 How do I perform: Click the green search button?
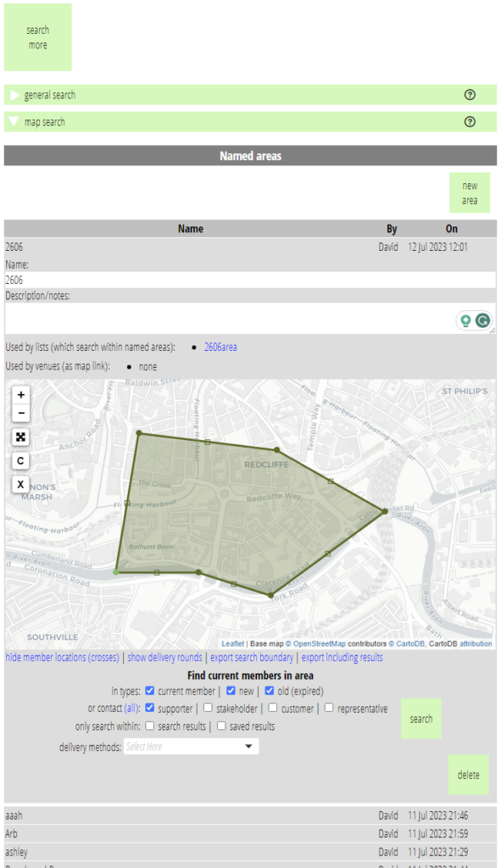click(421, 719)
